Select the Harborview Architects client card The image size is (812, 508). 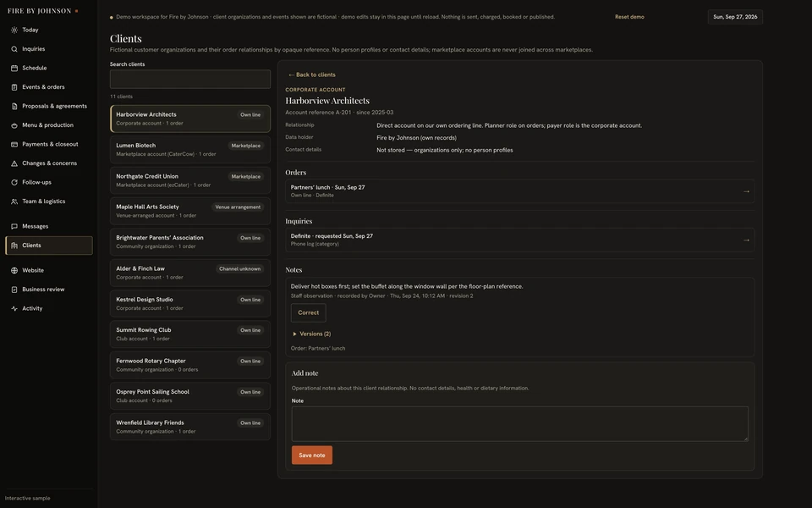(x=190, y=119)
